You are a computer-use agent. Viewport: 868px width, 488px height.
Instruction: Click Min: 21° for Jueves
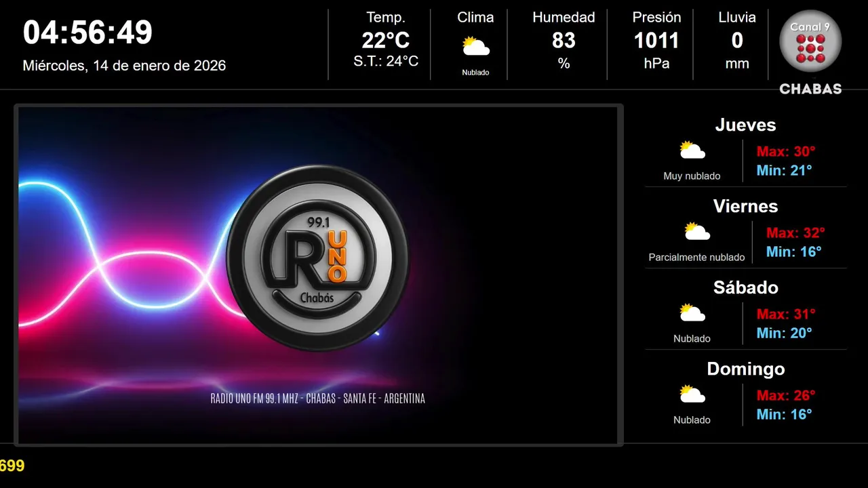(x=784, y=170)
